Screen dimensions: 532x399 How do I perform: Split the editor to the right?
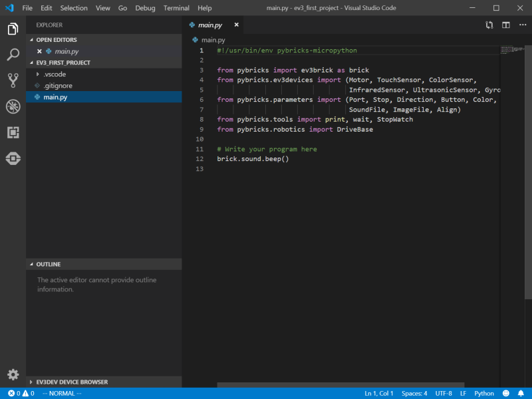[x=506, y=25]
